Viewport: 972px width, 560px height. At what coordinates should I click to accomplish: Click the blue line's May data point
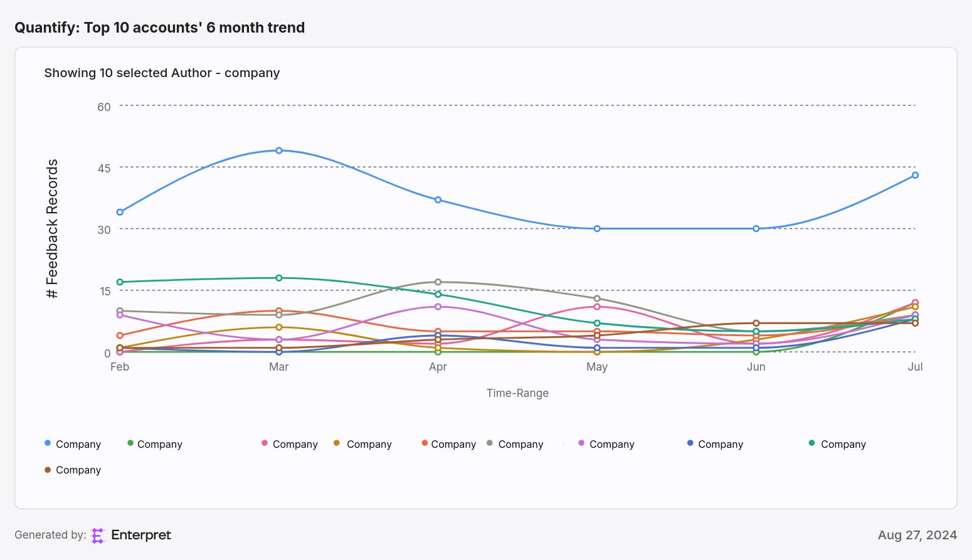click(x=597, y=229)
